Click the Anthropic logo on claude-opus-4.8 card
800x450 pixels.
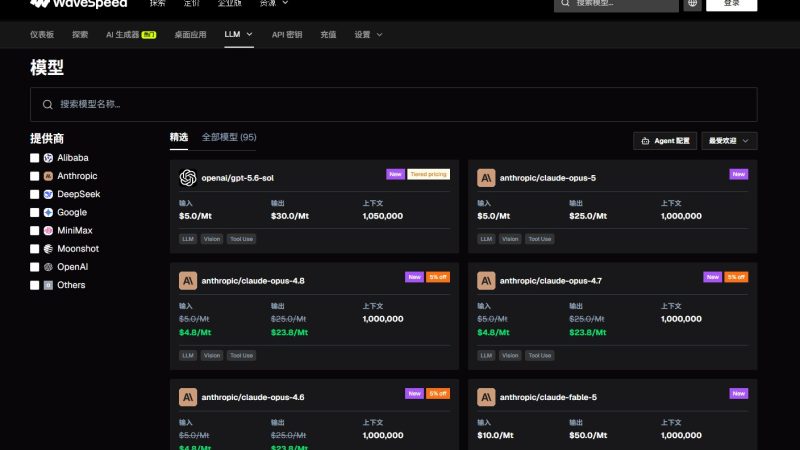point(188,281)
